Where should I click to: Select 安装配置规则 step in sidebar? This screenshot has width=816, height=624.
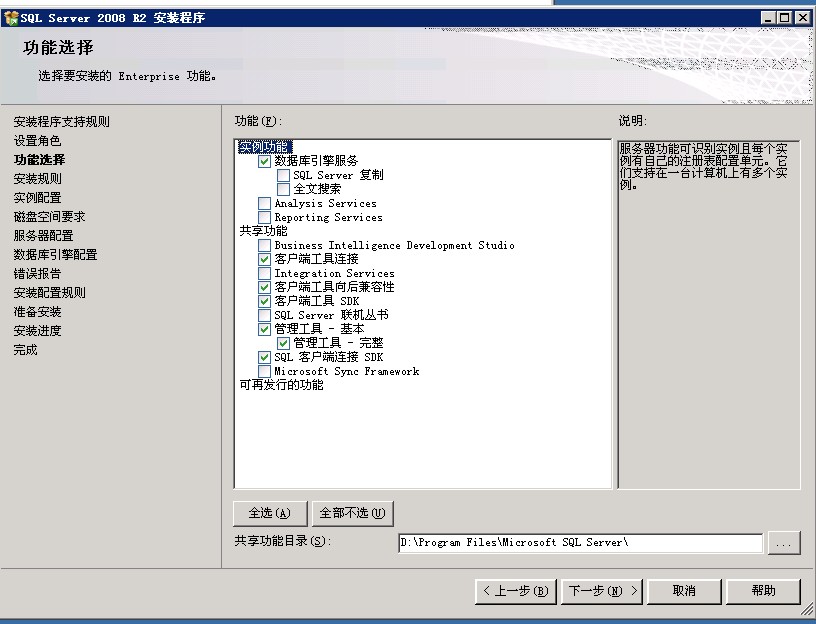pyautogui.click(x=49, y=293)
